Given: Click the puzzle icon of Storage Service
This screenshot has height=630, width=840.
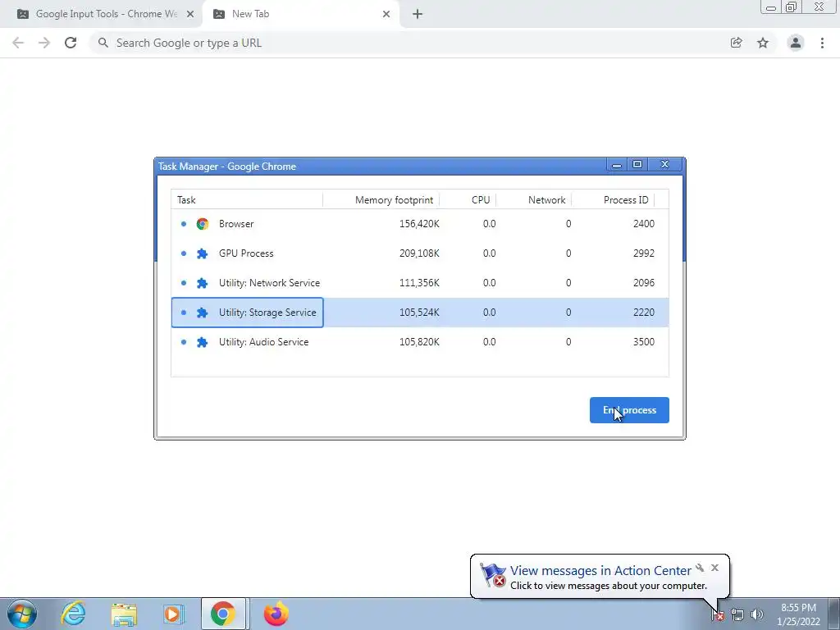Looking at the screenshot, I should (x=202, y=313).
